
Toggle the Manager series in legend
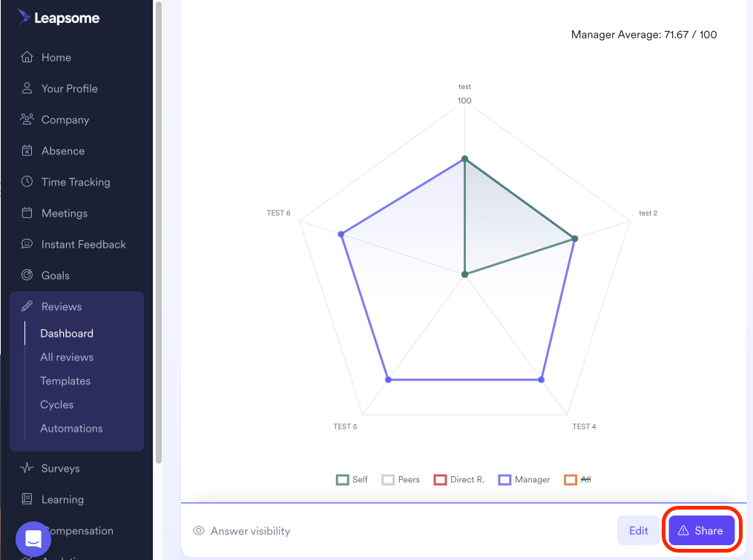coord(524,480)
